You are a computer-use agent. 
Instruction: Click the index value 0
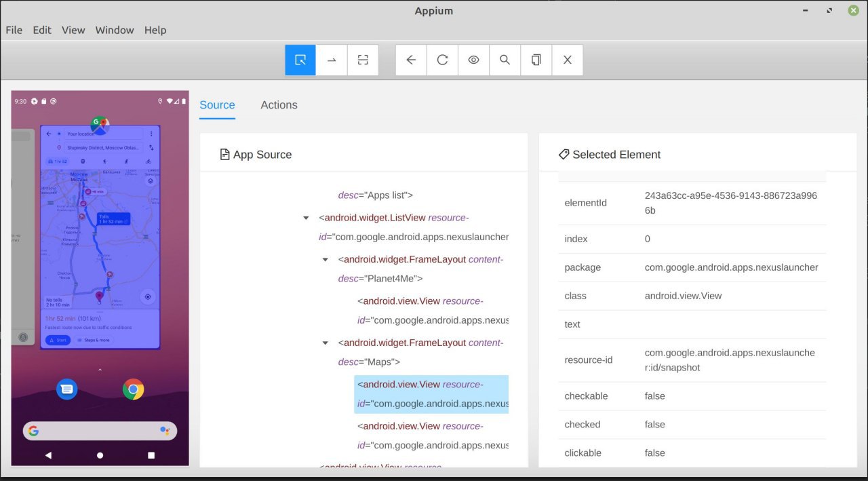tap(648, 239)
